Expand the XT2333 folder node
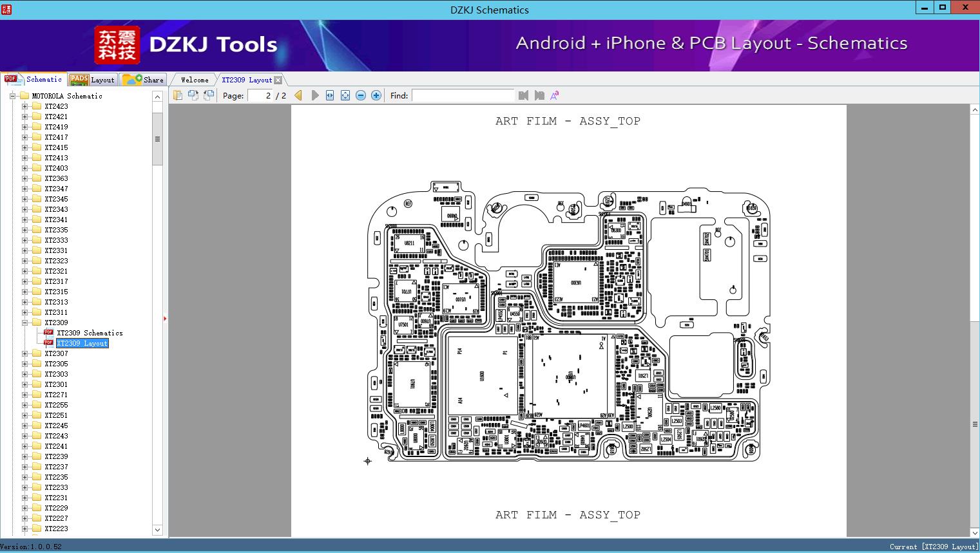The image size is (980, 553). tap(24, 240)
